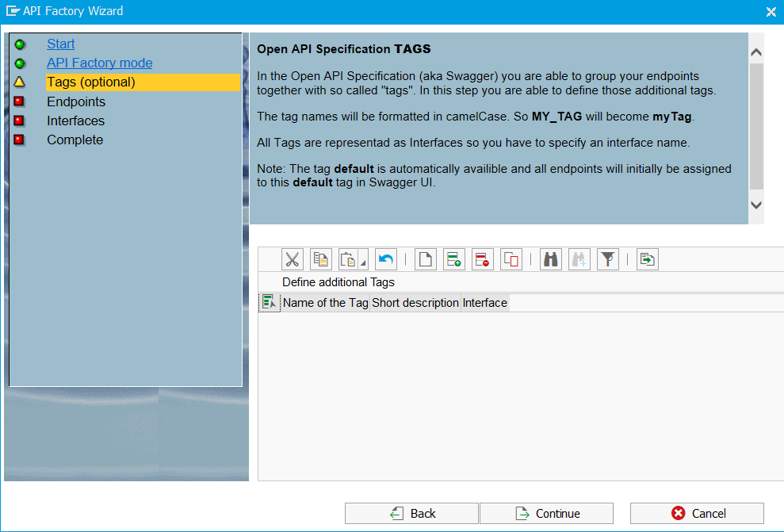Click the green-arrow export icon in toolbar

(x=648, y=259)
